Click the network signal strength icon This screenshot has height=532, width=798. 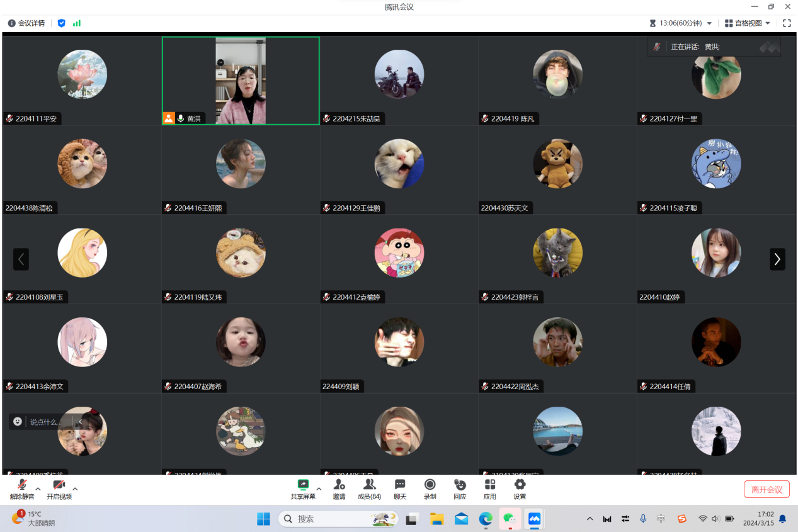(77, 23)
